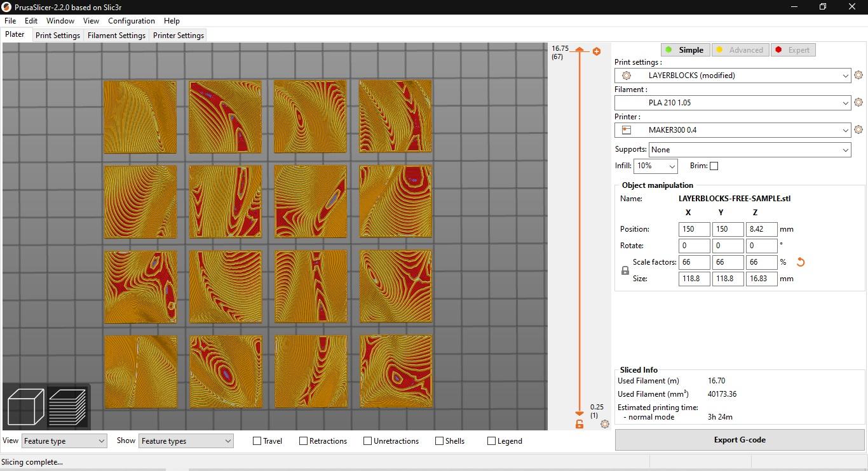
Task: Switch to the Printer Settings tab
Action: pyautogui.click(x=179, y=36)
